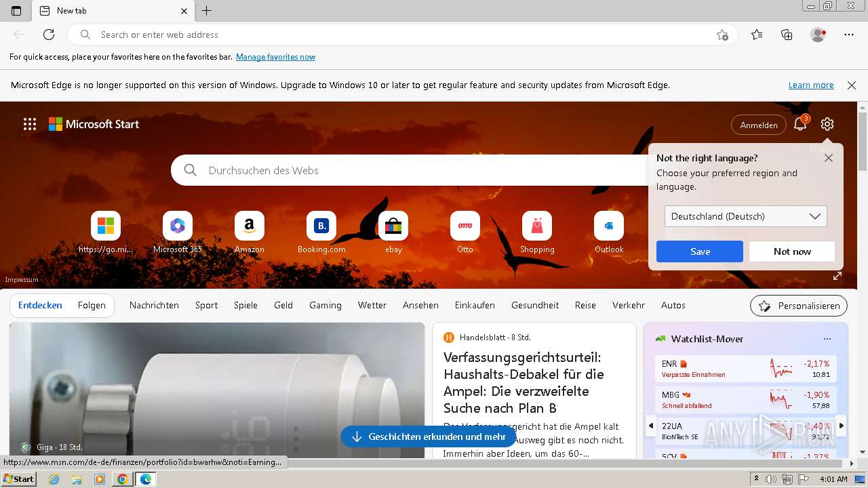Open notifications bell
The image size is (868, 488).
pyautogui.click(x=800, y=124)
